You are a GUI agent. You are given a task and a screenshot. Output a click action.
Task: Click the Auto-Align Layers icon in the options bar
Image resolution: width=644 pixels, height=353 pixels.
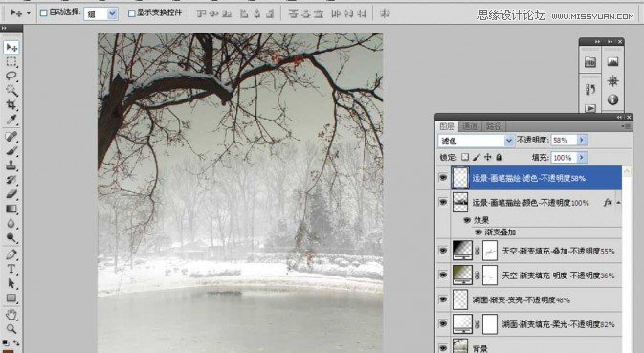pos(385,13)
